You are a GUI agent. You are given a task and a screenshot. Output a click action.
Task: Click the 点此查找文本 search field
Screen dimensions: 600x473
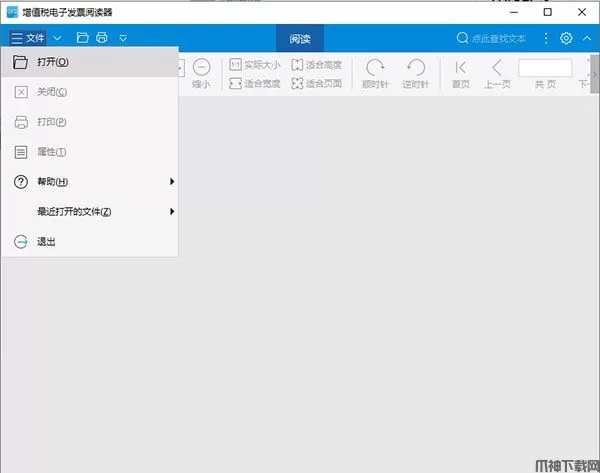(x=499, y=38)
